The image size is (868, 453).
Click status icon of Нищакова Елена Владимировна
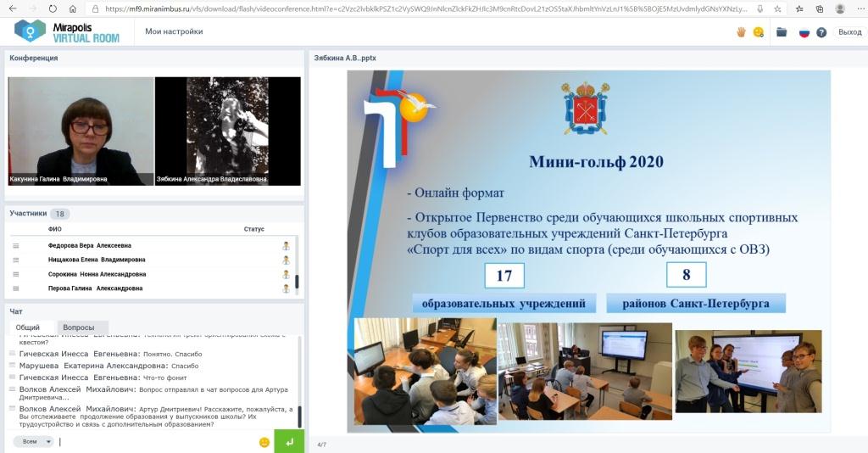point(286,260)
